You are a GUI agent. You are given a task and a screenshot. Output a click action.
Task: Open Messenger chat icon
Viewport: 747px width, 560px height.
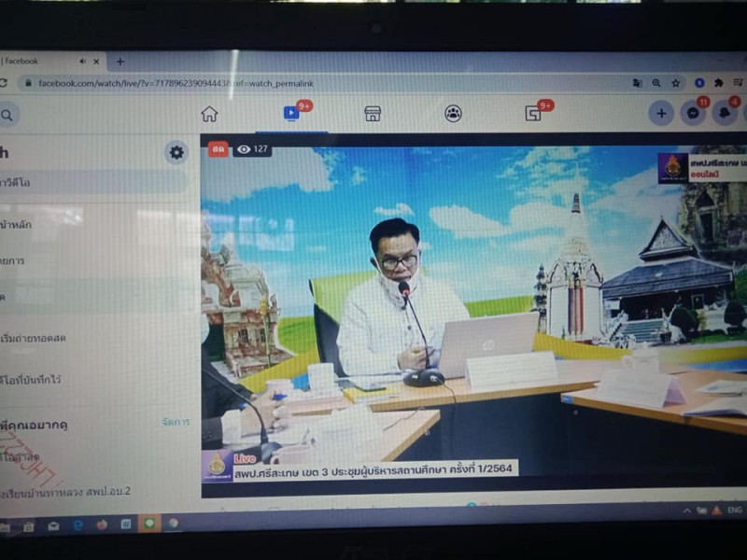[x=692, y=113]
